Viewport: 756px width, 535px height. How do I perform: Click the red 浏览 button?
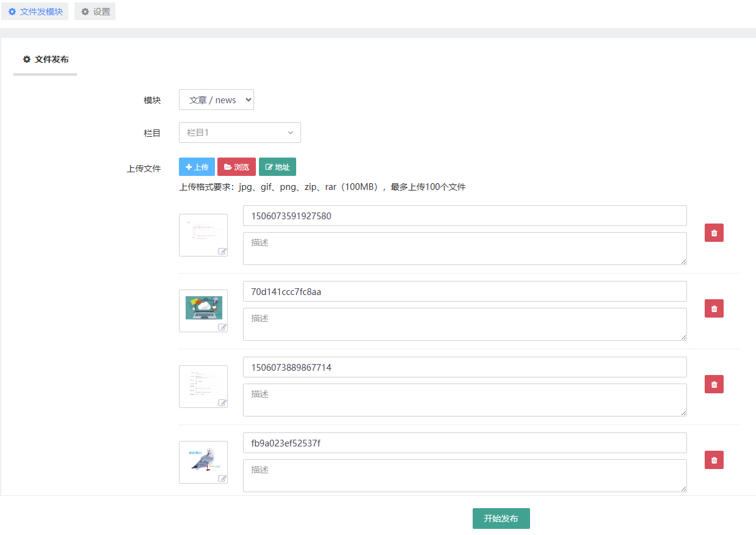(236, 167)
